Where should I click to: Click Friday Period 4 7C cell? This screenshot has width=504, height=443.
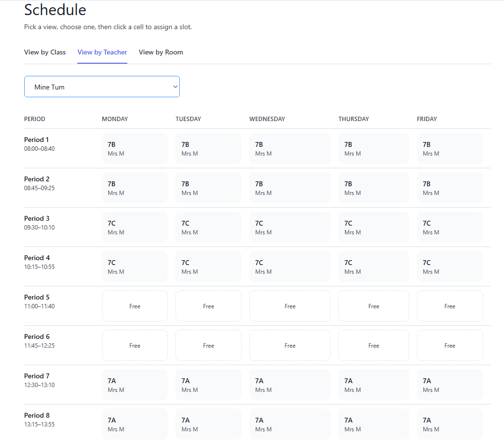pyautogui.click(x=450, y=266)
